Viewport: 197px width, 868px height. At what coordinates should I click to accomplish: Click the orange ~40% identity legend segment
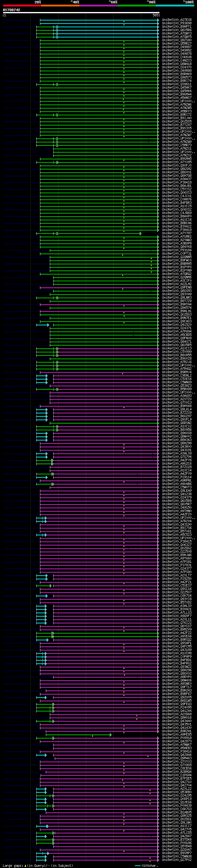coord(60,6)
